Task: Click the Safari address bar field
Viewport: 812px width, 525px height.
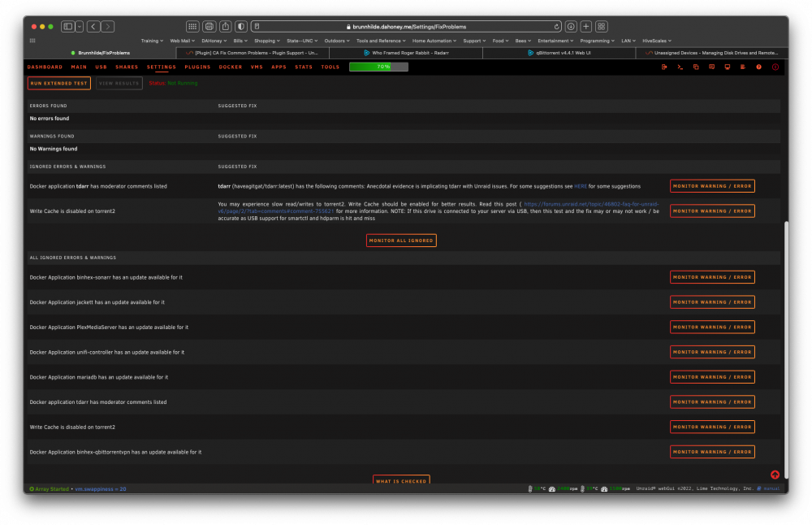Action: click(407, 27)
